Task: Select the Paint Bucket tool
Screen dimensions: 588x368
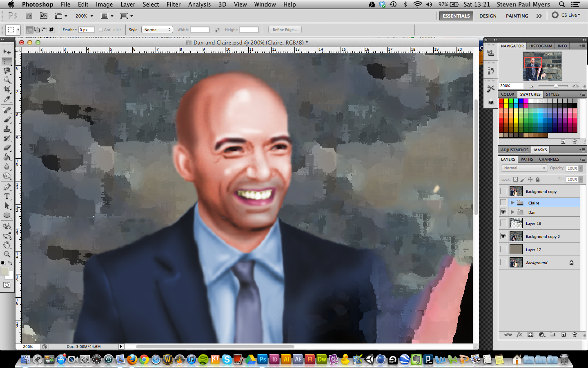Action: coord(7,157)
